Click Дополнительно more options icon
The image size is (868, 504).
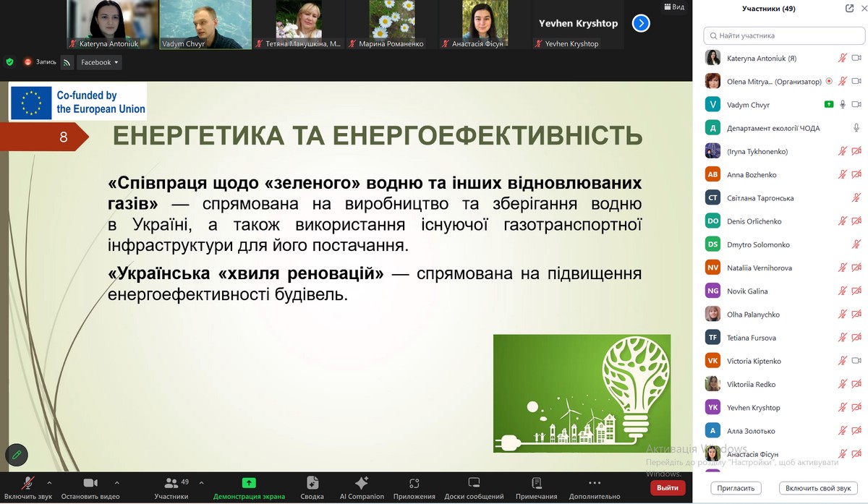pyautogui.click(x=595, y=483)
